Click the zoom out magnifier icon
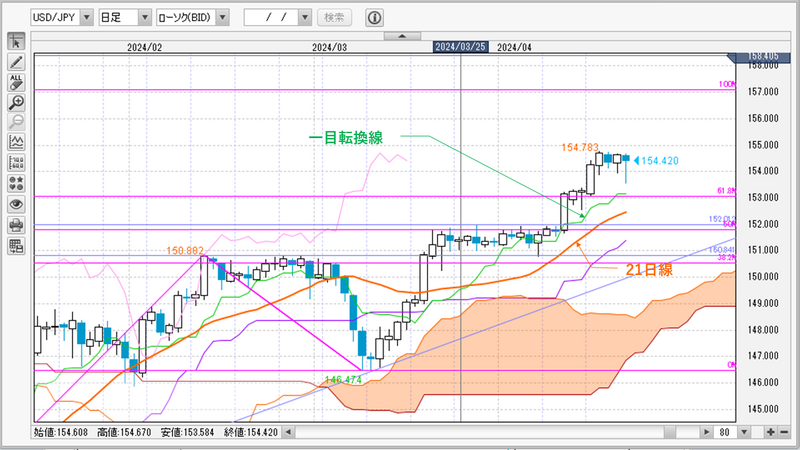 pyautogui.click(x=16, y=122)
